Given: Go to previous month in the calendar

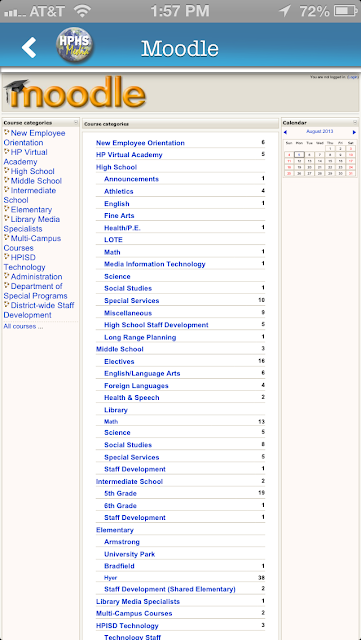Looking at the screenshot, I should [285, 132].
